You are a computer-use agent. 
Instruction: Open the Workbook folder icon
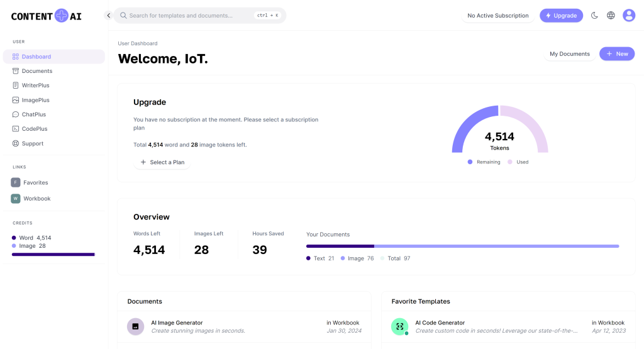coord(16,199)
